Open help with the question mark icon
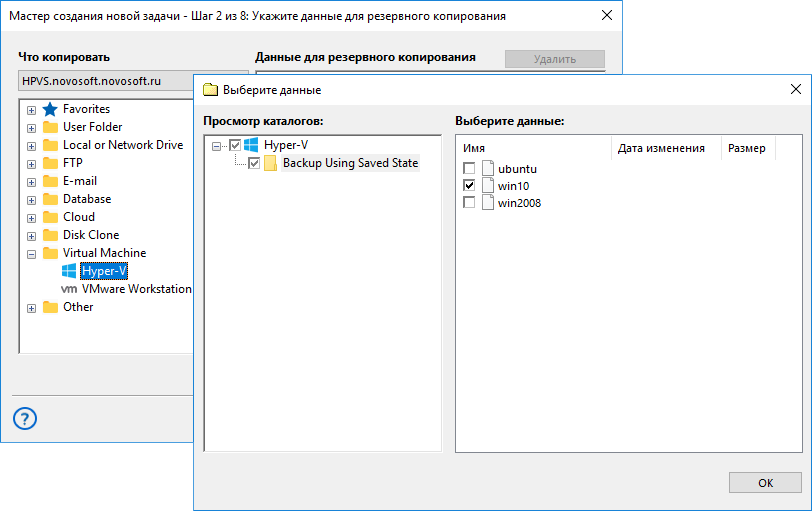812x511 pixels. 25,418
